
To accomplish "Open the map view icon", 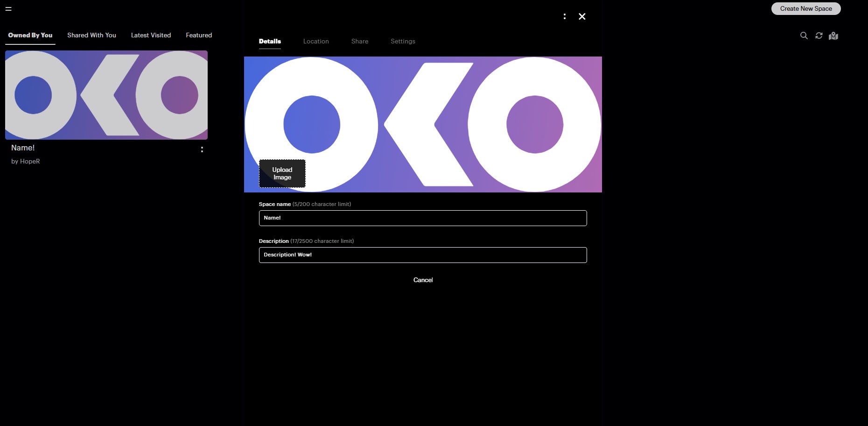I will click(833, 36).
